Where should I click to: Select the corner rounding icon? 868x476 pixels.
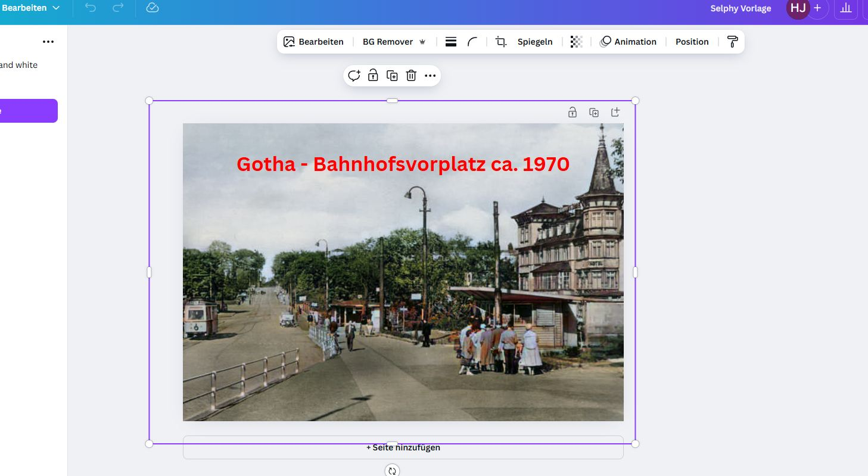[x=472, y=42]
